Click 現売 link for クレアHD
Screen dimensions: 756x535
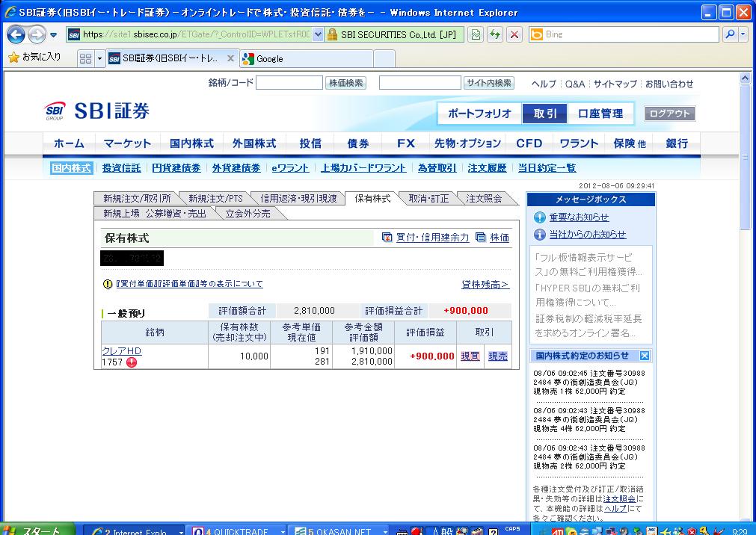pyautogui.click(x=497, y=356)
